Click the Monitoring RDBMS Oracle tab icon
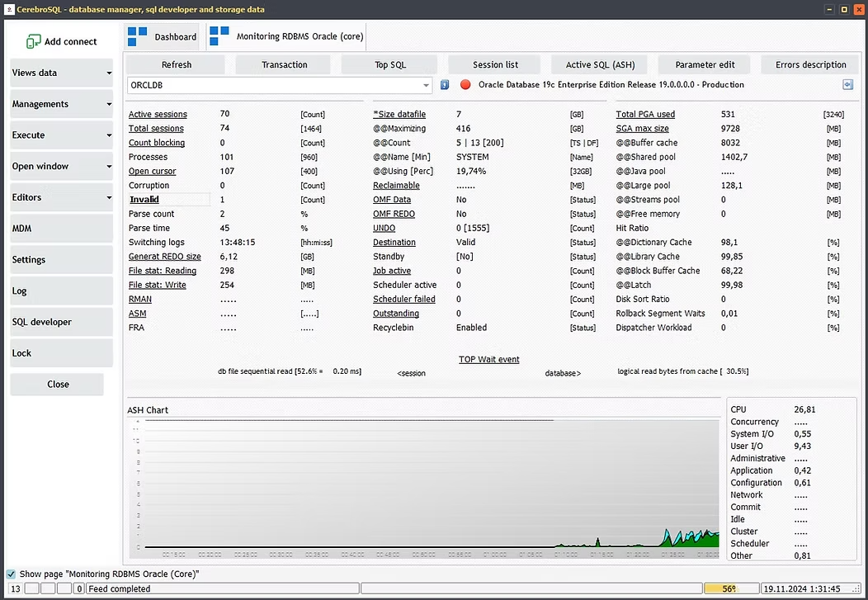 click(219, 36)
